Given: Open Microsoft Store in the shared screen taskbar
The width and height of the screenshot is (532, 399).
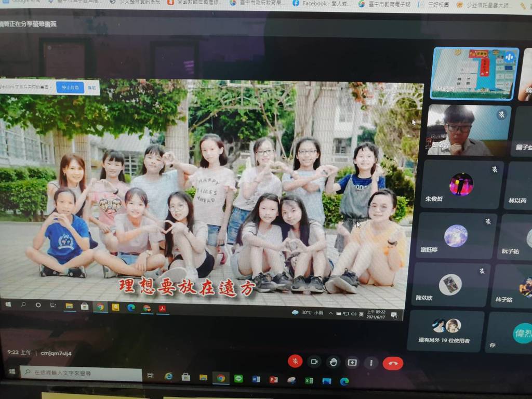Looking at the screenshot, I should click(x=85, y=307).
